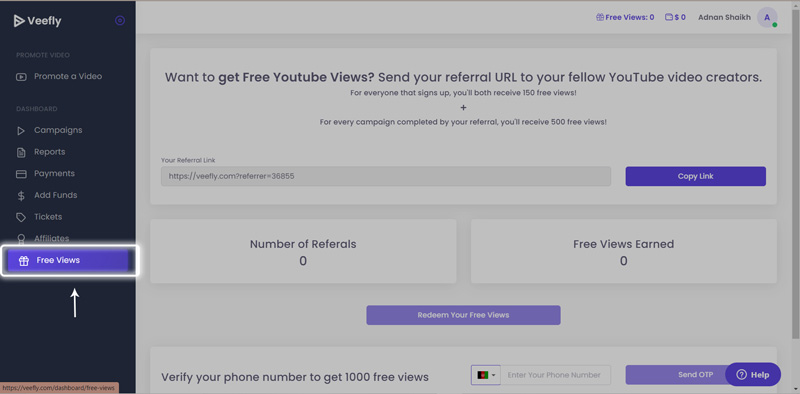
Task: Click the Payments card icon
Action: click(x=21, y=174)
